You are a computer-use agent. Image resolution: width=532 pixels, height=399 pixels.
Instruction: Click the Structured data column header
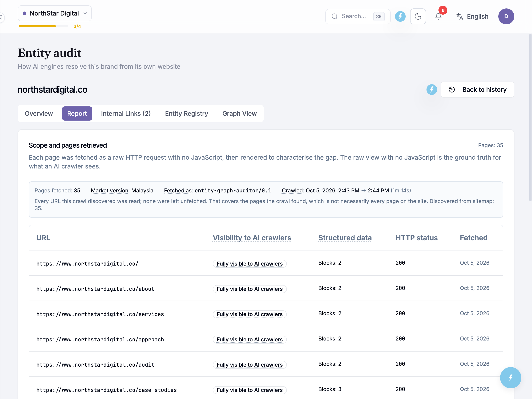point(345,238)
